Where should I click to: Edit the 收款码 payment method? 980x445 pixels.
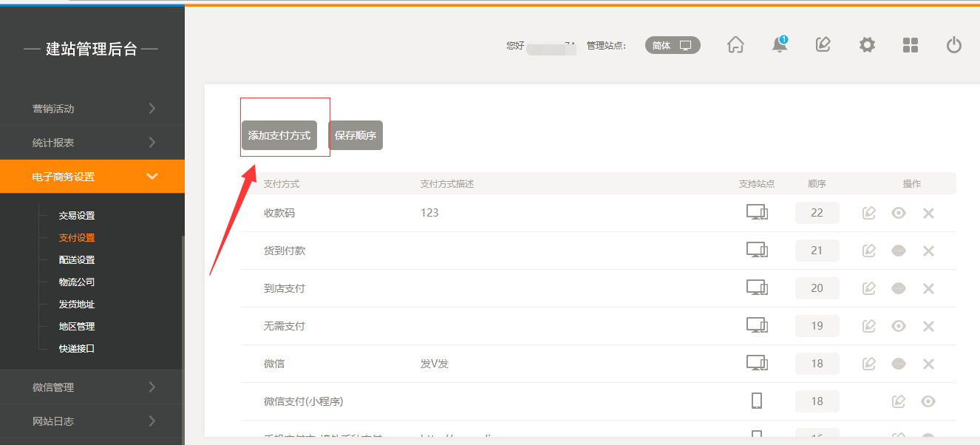click(869, 213)
